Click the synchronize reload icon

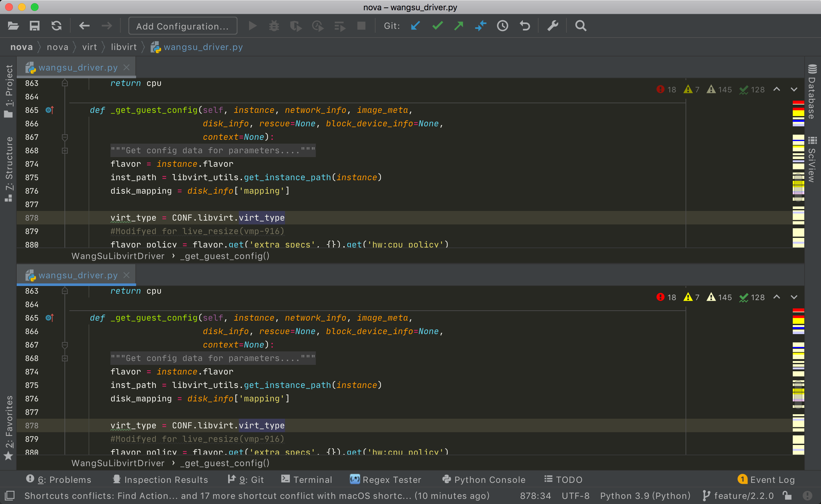pyautogui.click(x=56, y=26)
